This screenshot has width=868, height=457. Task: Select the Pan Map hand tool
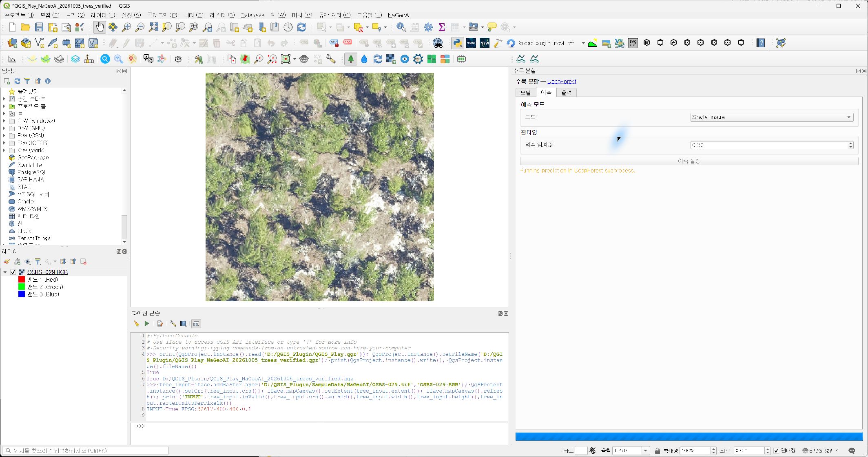(x=100, y=27)
